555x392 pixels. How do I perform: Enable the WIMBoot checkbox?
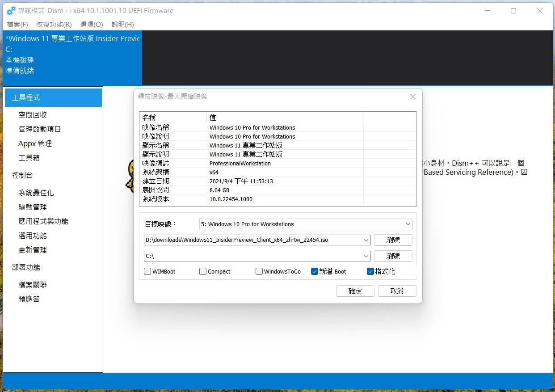147,271
